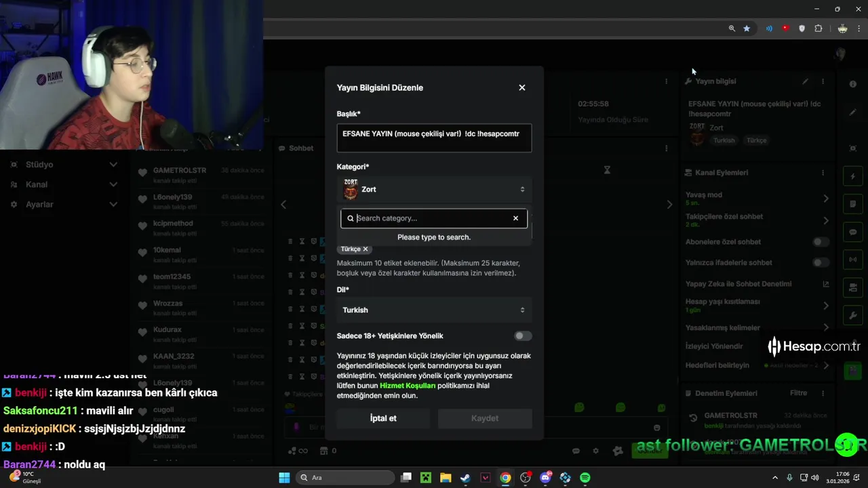This screenshot has height=488, width=868.
Task: Open chat settings gear icon
Action: (x=596, y=451)
